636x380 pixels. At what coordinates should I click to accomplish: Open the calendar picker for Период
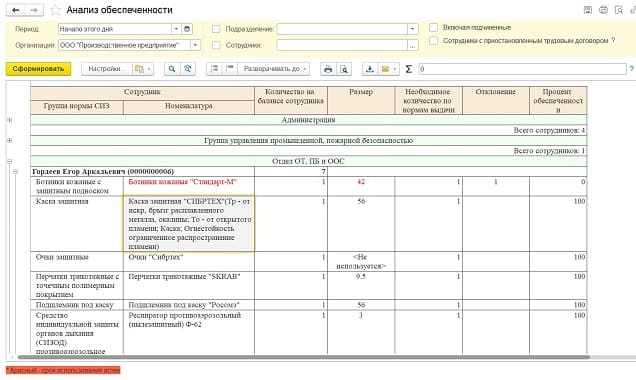pos(187,29)
